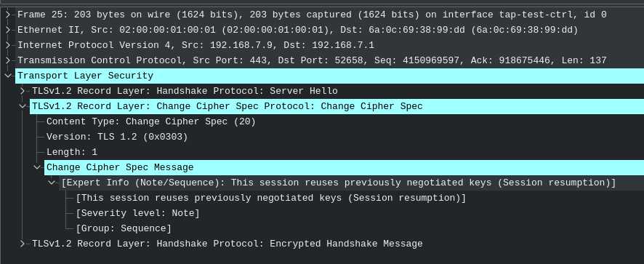
Task: Expand Internet Protocol Version 4 arrow
Action: coord(8,45)
